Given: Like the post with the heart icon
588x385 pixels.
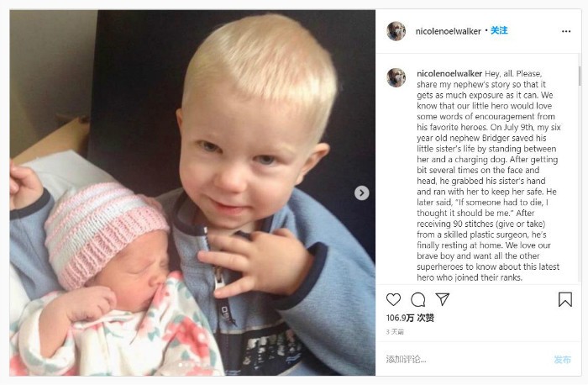Looking at the screenshot, I should point(393,299).
